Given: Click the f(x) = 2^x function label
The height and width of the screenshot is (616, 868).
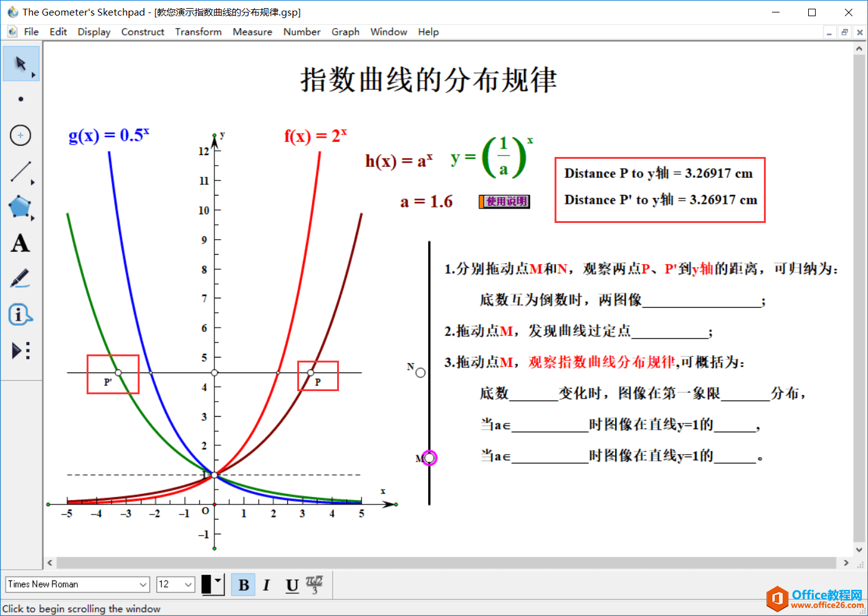Looking at the screenshot, I should click(315, 135).
